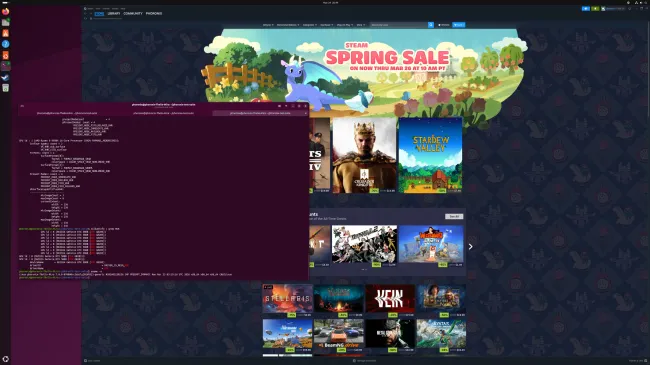This screenshot has width=650, height=365.
Task: Go back using Steam's back arrow
Action: [x=85, y=14]
